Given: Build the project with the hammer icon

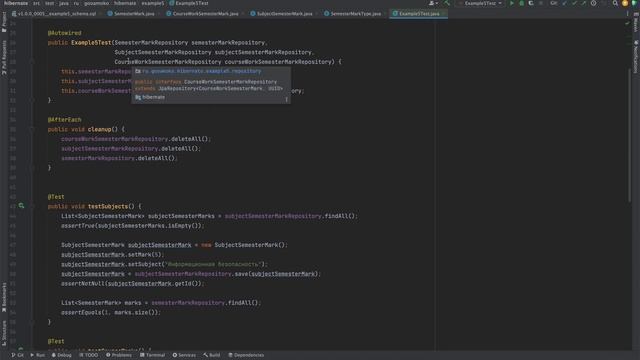Looking at the screenshot, I should click(447, 3).
